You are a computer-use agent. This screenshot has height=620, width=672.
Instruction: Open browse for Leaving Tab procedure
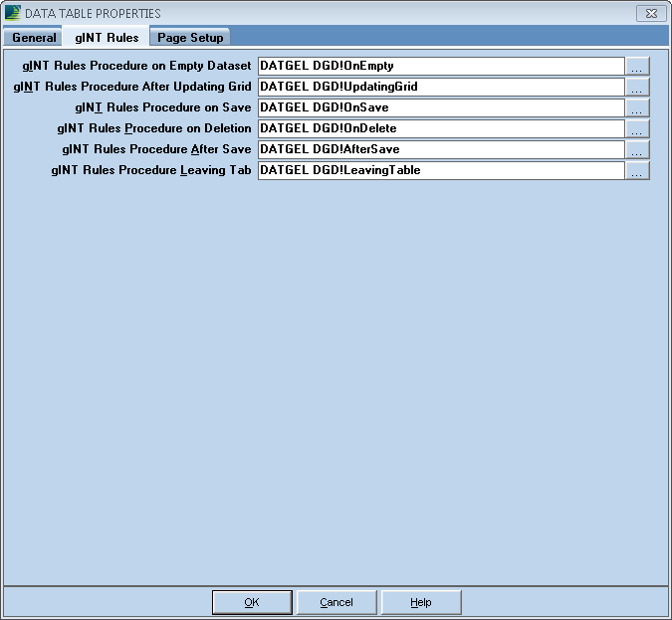click(x=637, y=171)
